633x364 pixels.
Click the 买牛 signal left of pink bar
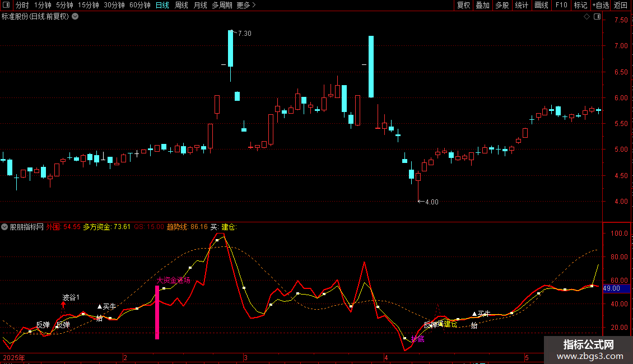[x=107, y=307]
